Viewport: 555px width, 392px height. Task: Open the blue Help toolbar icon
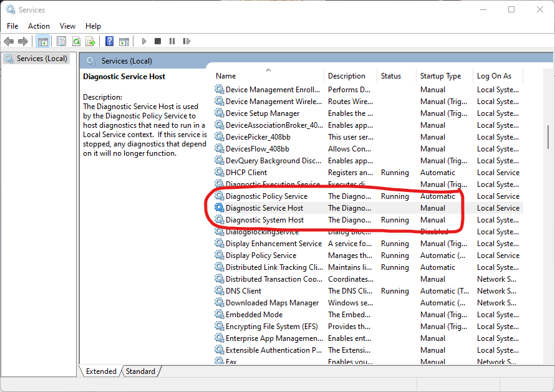coord(109,41)
